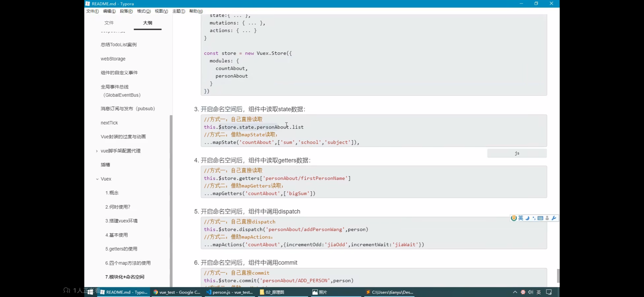Image resolution: width=644 pixels, height=297 pixels.
Task: Expand the vue脚手架配置代理 outline item
Action: [x=97, y=151]
